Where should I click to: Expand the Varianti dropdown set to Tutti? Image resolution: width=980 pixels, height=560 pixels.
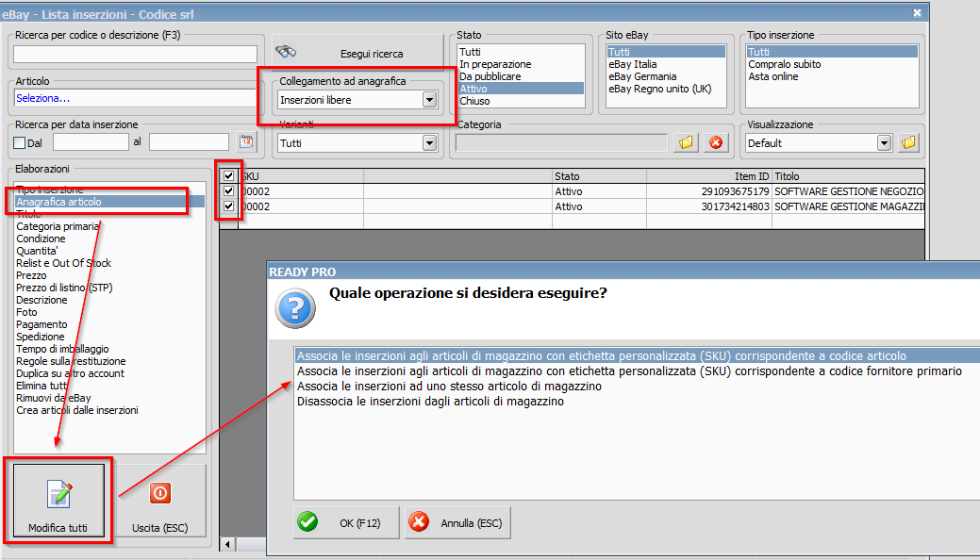pyautogui.click(x=429, y=143)
